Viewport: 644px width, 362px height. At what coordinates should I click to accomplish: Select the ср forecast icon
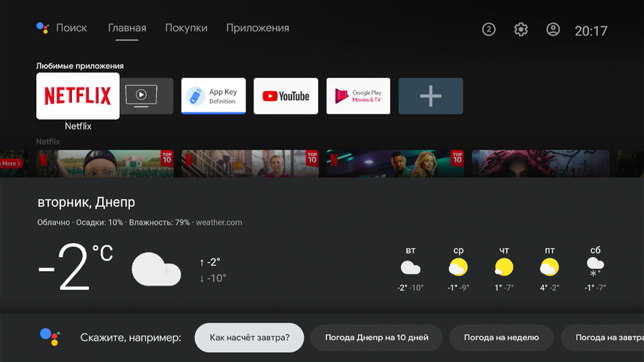tap(458, 267)
